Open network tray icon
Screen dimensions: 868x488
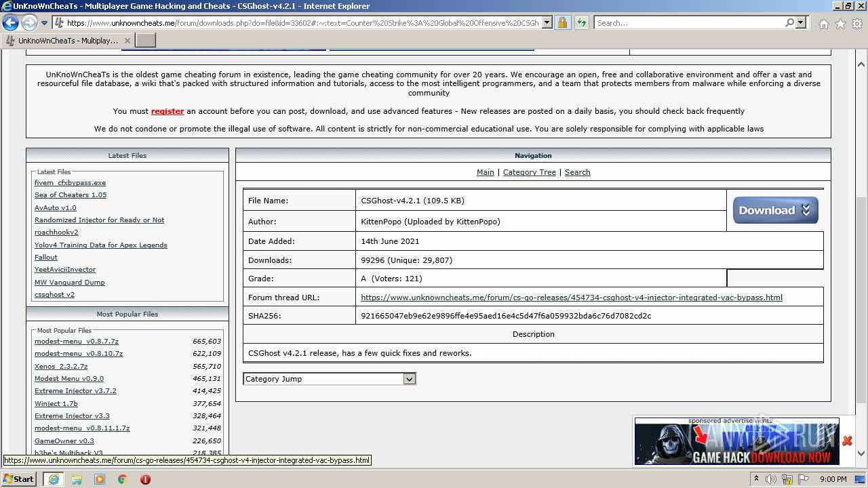click(x=787, y=479)
